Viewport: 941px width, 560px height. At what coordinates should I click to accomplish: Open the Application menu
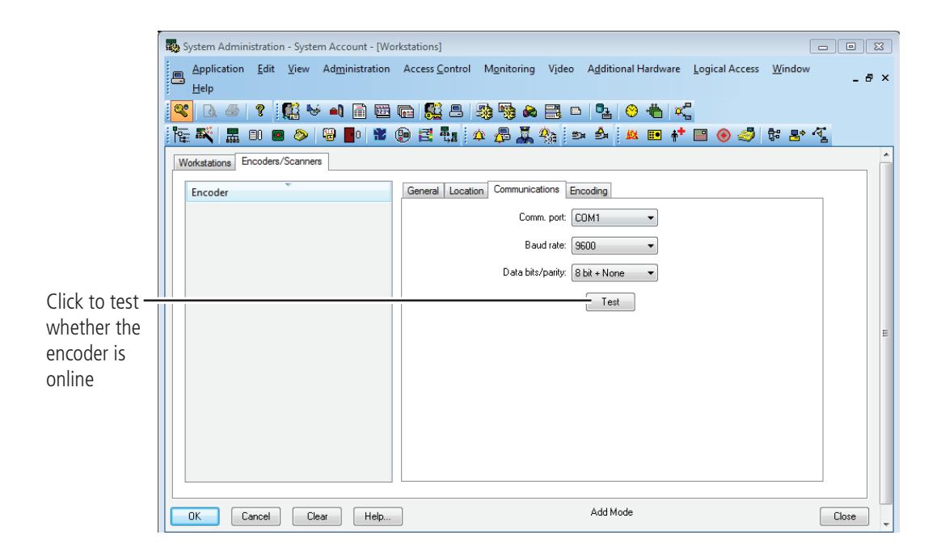(217, 69)
